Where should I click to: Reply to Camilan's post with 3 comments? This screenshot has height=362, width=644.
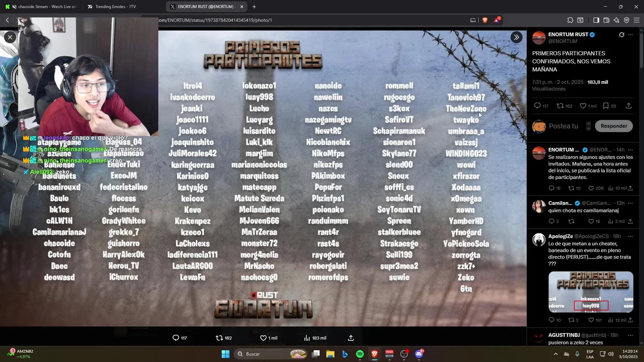point(553,221)
